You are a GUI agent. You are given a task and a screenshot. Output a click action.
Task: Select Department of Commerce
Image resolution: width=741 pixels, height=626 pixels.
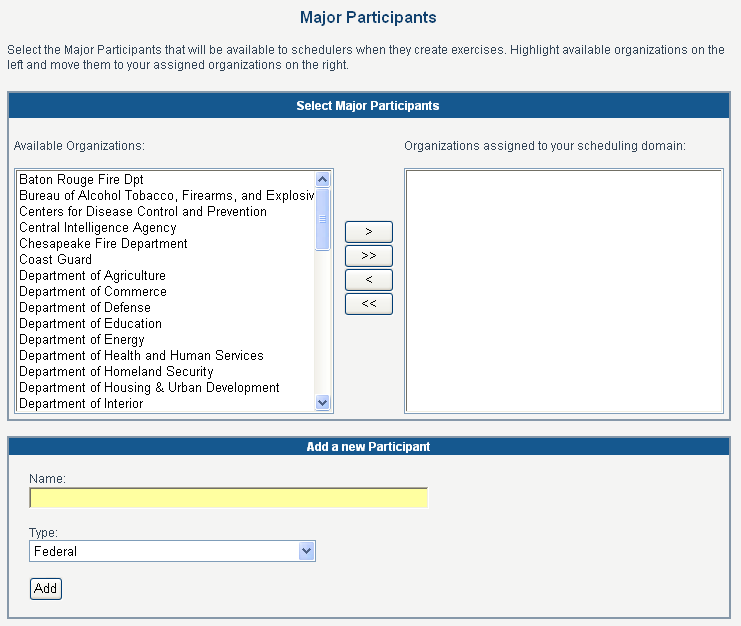coord(166,292)
